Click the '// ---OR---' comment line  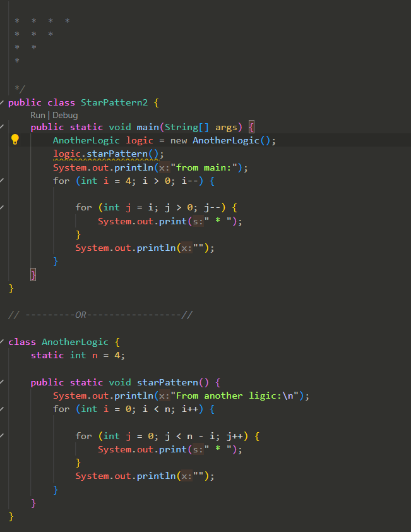click(x=100, y=315)
